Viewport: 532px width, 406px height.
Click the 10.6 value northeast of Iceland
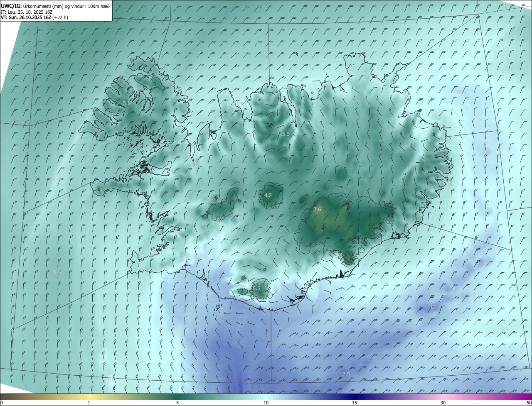pyautogui.click(x=461, y=92)
